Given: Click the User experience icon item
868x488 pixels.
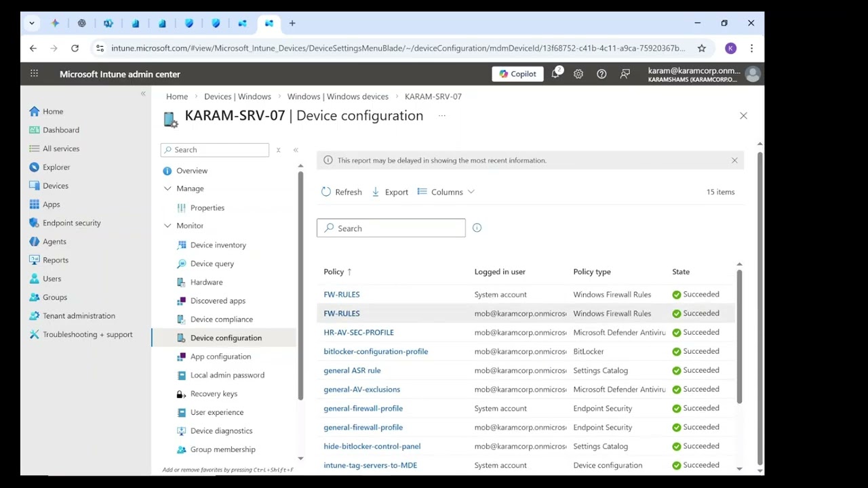Looking at the screenshot, I should pos(181,412).
